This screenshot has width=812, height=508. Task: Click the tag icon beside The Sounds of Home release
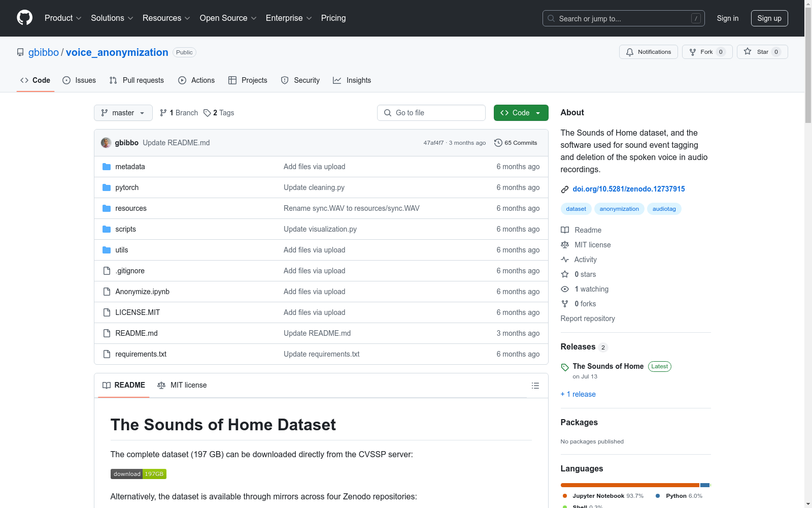click(x=565, y=367)
